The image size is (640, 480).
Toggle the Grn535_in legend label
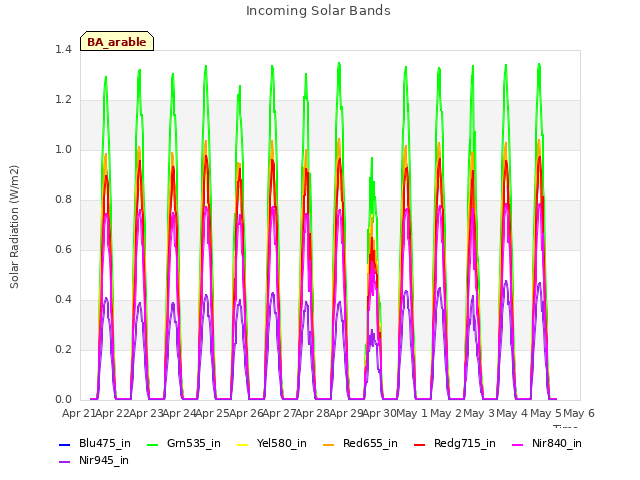194,444
